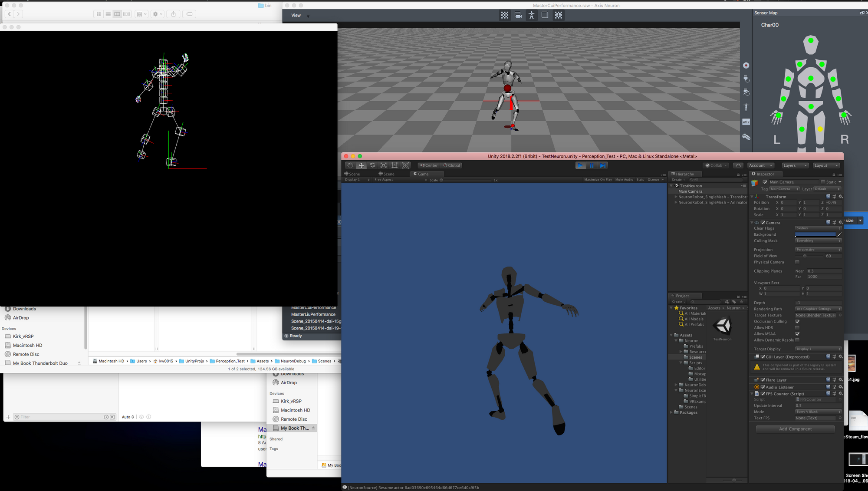Enable the Physical Camera checkbox
868x491 pixels.
click(797, 262)
